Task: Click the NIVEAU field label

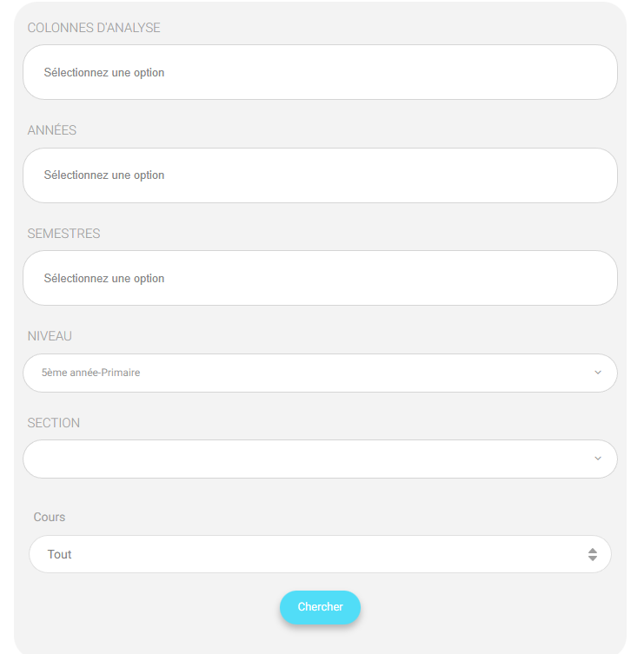Action: [x=50, y=336]
